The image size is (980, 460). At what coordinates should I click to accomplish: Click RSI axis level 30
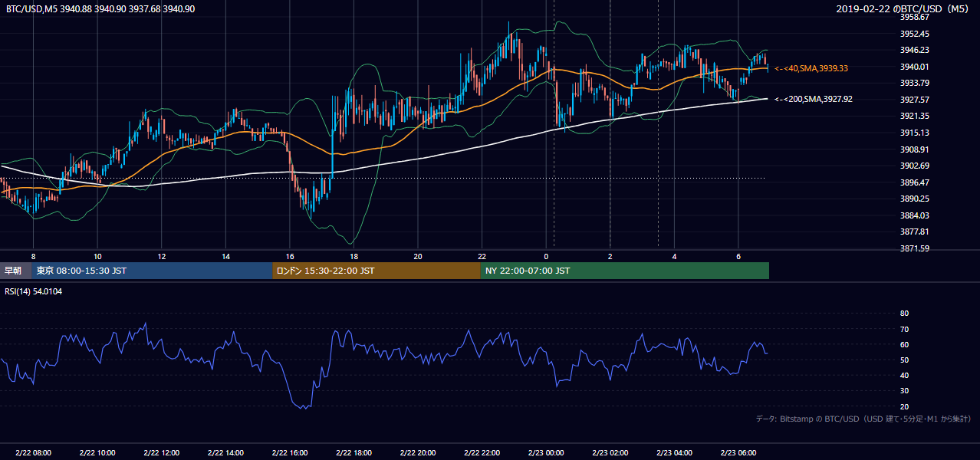pos(905,391)
